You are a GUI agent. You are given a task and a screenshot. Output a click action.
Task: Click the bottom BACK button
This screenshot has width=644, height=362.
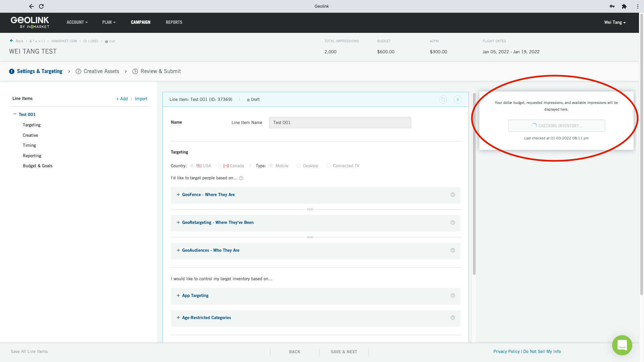[x=294, y=352]
